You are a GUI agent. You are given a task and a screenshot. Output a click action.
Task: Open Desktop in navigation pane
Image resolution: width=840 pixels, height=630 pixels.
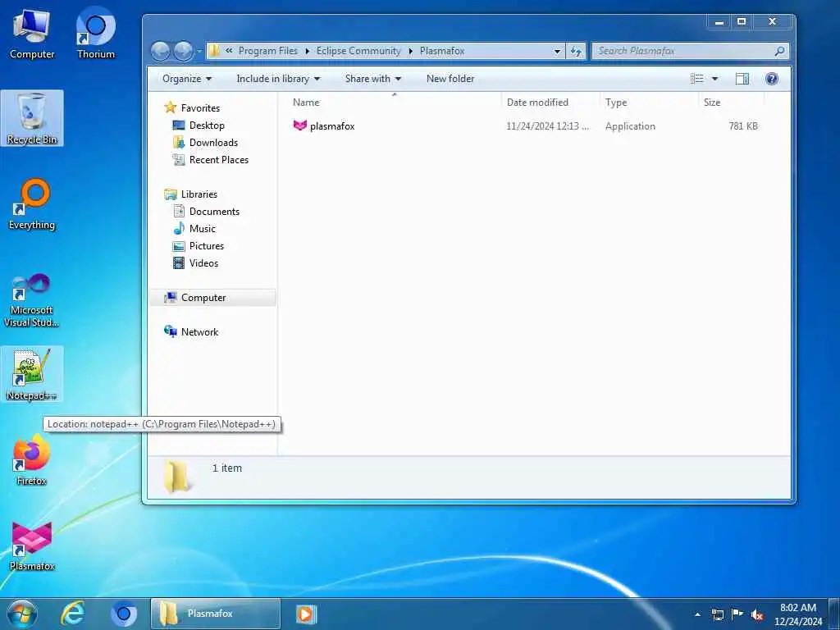point(206,125)
